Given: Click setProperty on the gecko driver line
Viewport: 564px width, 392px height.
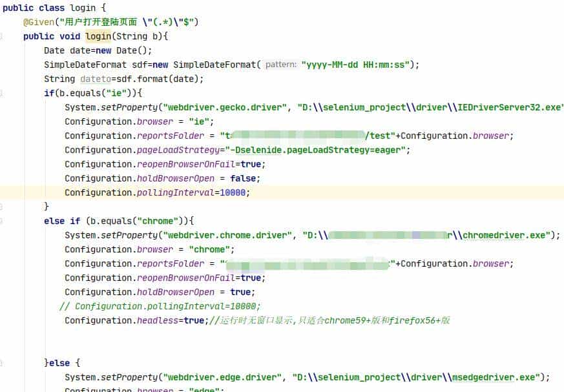Looking at the screenshot, I should pyautogui.click(x=129, y=108).
